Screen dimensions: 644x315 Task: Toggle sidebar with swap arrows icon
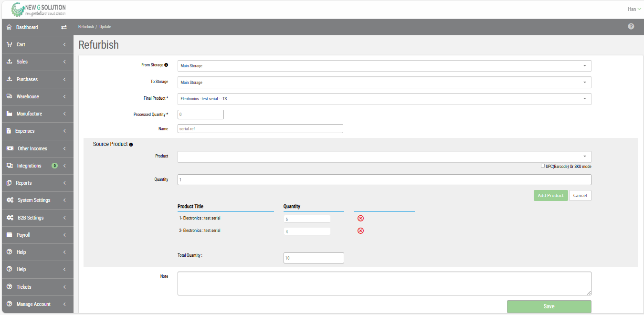pyautogui.click(x=64, y=27)
